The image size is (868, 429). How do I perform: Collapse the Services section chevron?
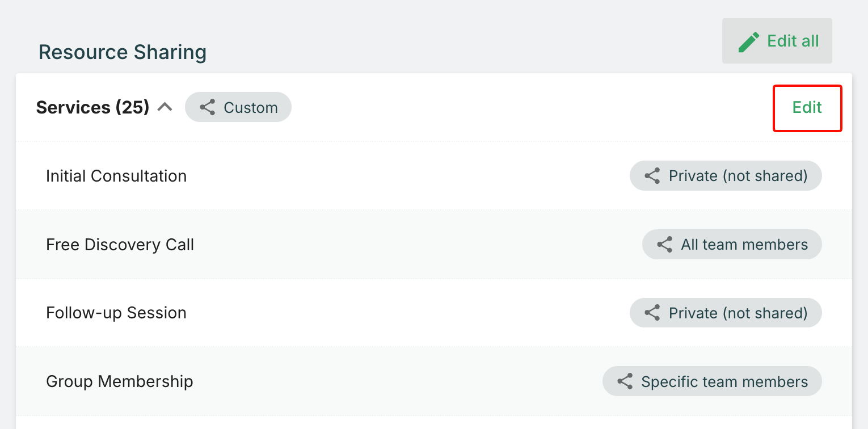click(x=165, y=107)
